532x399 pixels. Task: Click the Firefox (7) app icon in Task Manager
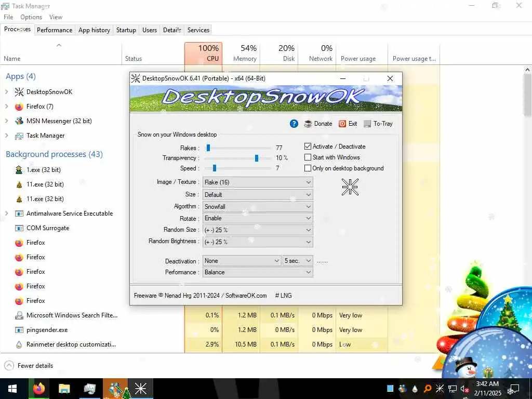[x=19, y=107]
